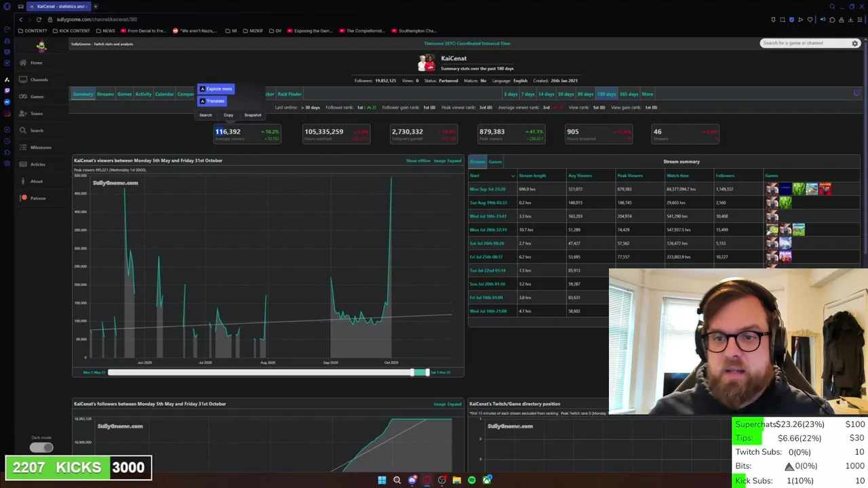The width and height of the screenshot is (868, 488).
Task: Select the 365 days range
Action: click(629, 94)
